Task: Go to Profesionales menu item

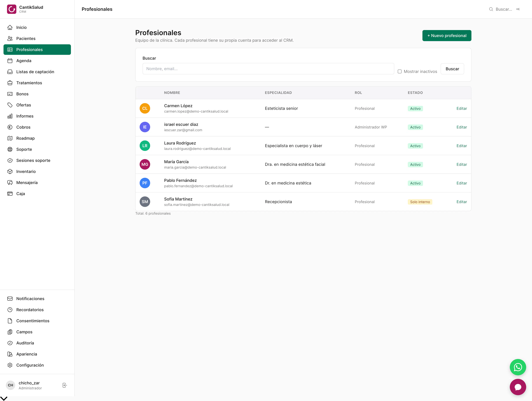Action: (37, 50)
